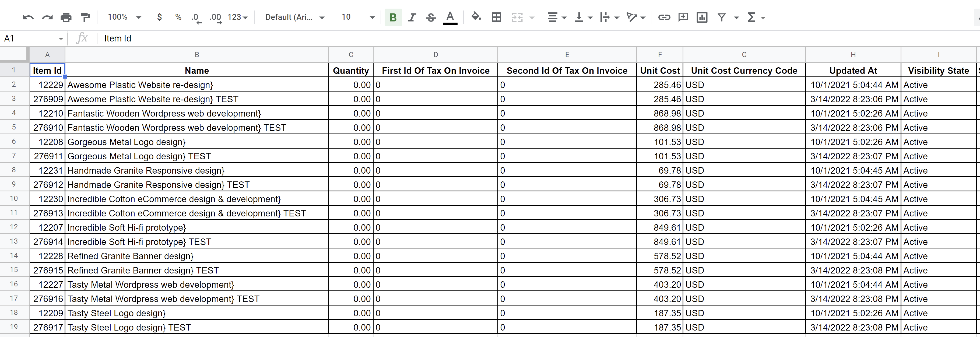This screenshot has width=980, height=337.
Task: Click the Print icon
Action: tap(66, 17)
